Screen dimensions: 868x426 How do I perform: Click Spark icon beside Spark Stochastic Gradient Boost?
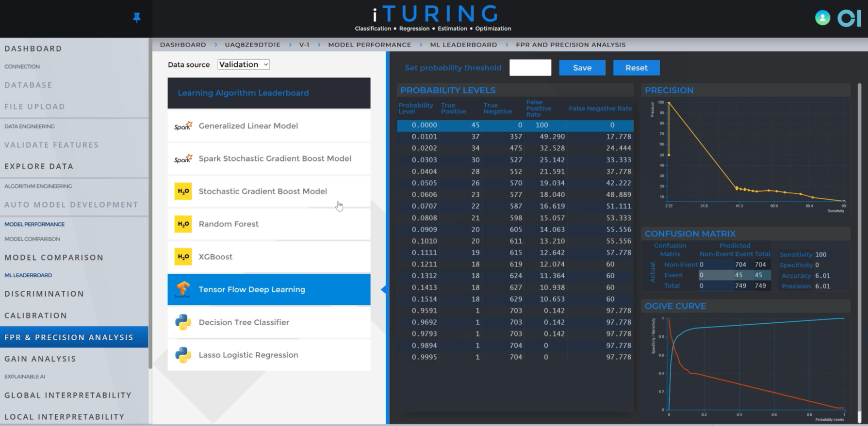[x=183, y=158]
